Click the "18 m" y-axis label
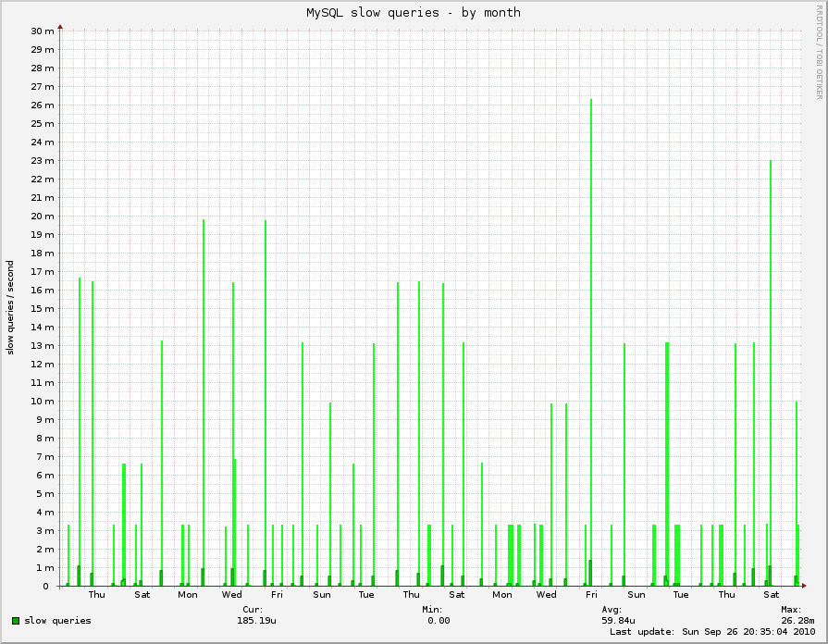The width and height of the screenshot is (828, 644). pyautogui.click(x=43, y=253)
